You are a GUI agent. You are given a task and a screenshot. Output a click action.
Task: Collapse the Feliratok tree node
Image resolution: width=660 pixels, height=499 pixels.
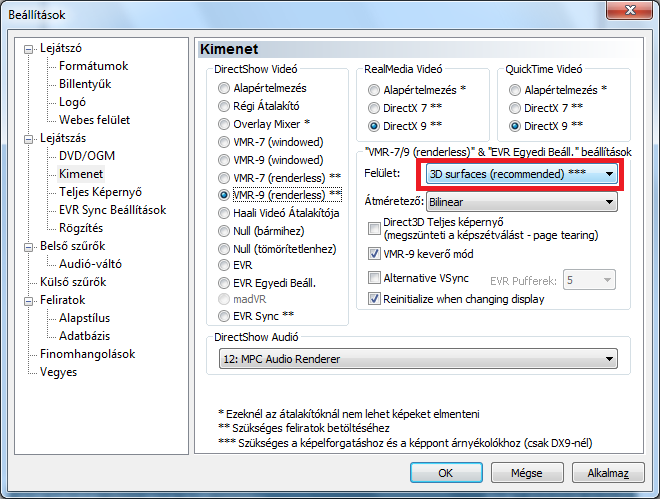coord(29,301)
